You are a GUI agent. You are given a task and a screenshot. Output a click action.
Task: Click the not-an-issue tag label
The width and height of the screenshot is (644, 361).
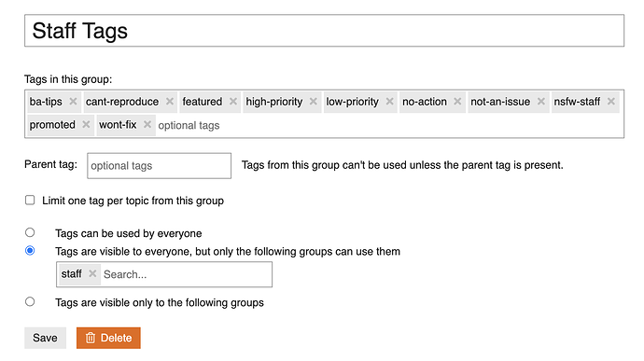pos(500,102)
